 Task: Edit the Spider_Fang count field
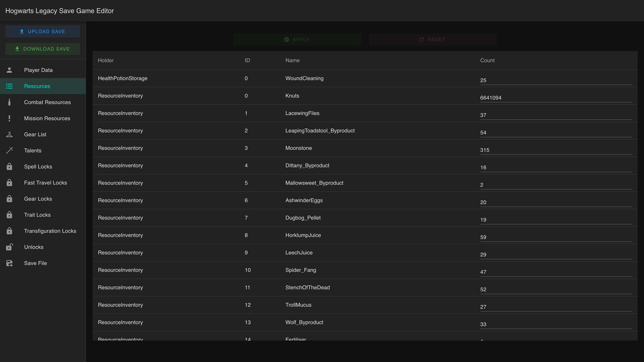[556, 272]
